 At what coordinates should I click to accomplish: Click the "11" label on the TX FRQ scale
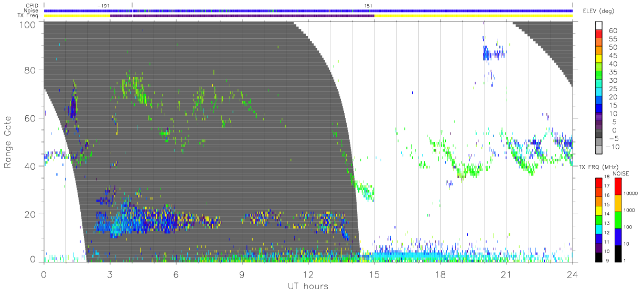[x=607, y=243]
